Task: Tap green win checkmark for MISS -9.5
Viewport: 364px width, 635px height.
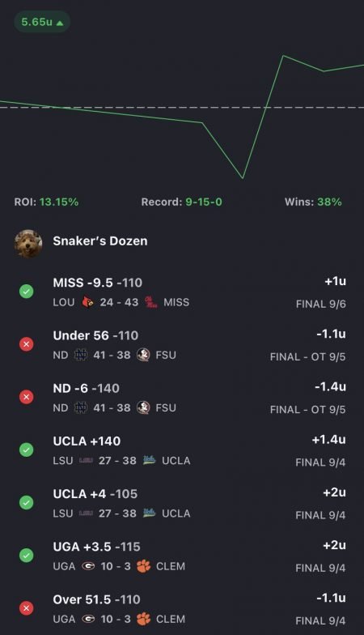Action: [x=26, y=292]
